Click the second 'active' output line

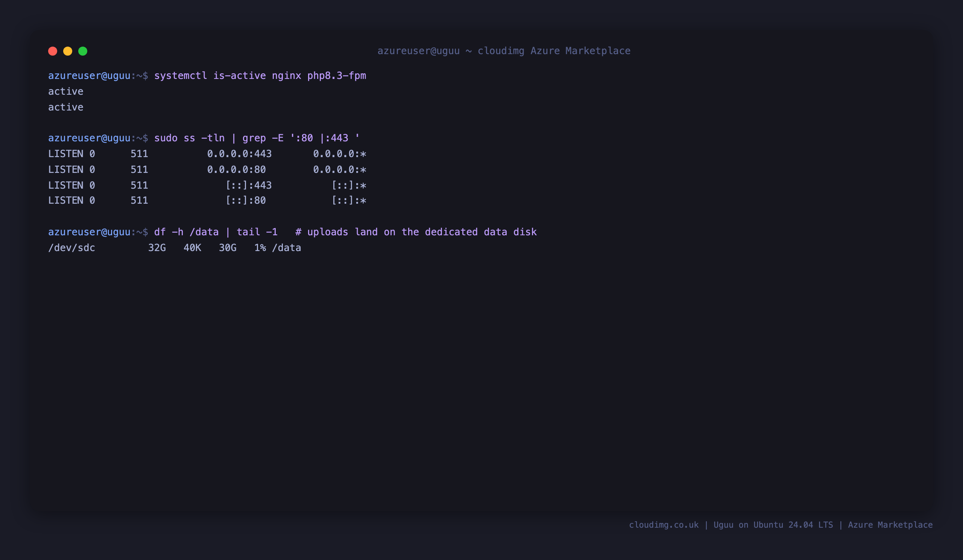pyautogui.click(x=66, y=107)
